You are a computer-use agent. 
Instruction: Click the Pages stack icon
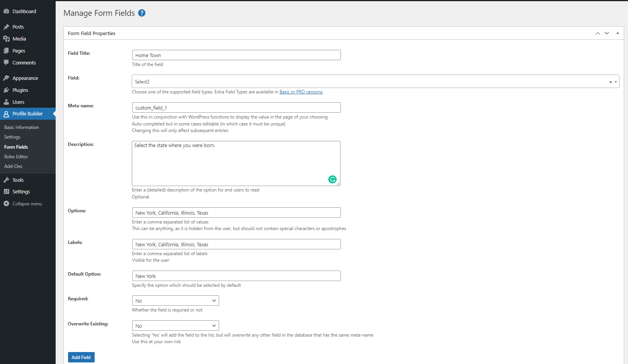tap(6, 51)
